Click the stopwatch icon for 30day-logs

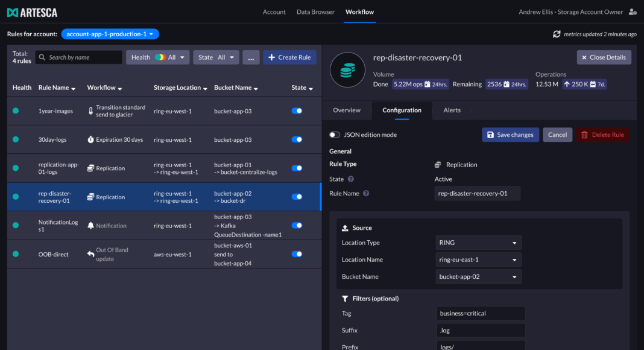pos(91,139)
